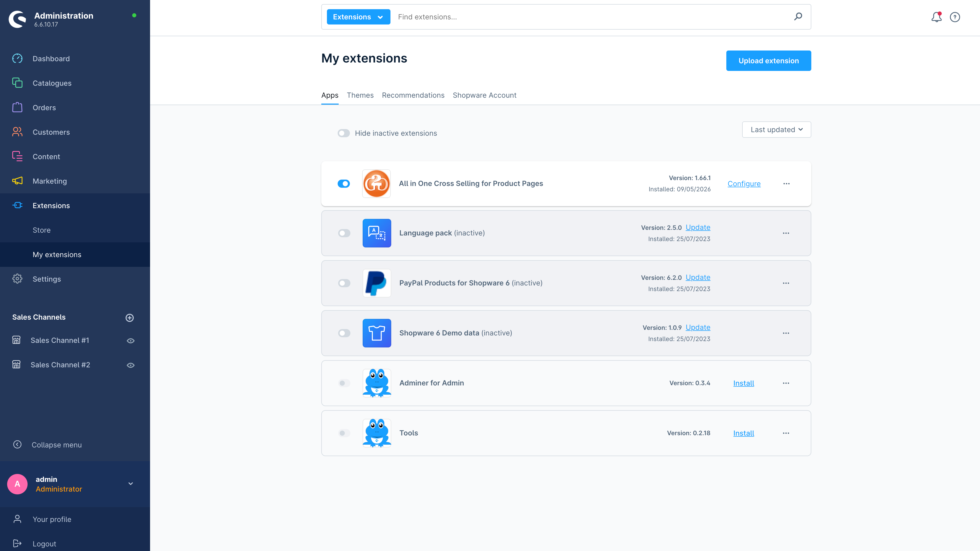Switch to the Recommendations tab
This screenshot has height=551, width=980.
pos(413,95)
